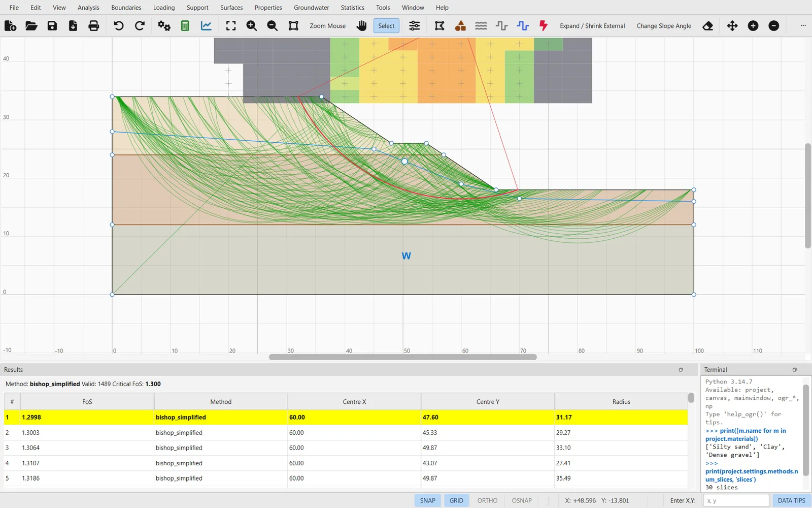812x508 pixels.
Task: Print the current slope model
Action: pyautogui.click(x=94, y=26)
